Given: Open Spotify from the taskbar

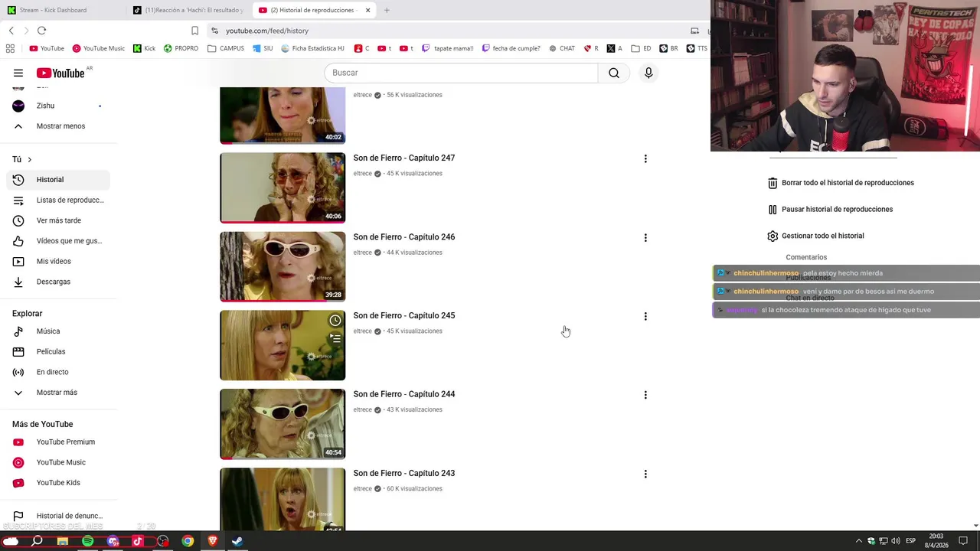Looking at the screenshot, I should click(87, 541).
